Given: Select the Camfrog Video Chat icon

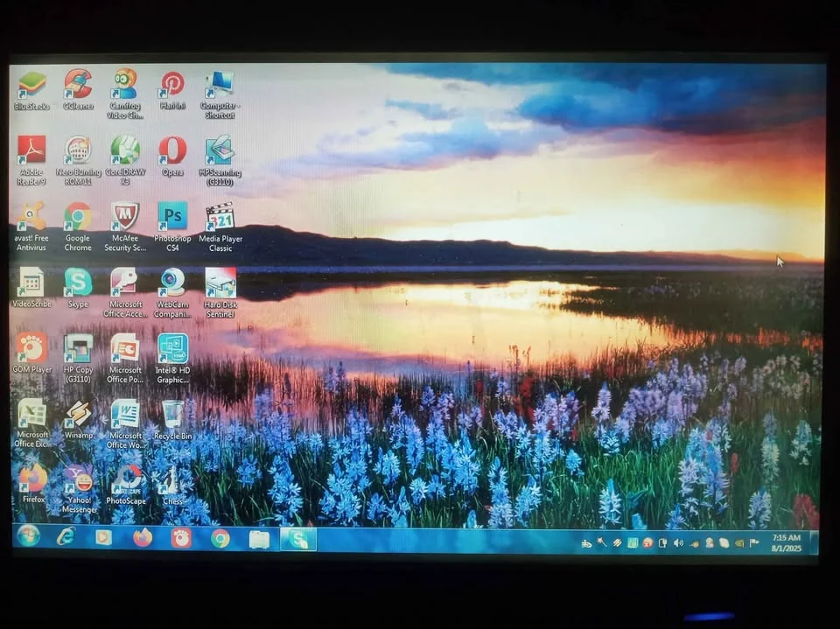Looking at the screenshot, I should coord(125,94).
